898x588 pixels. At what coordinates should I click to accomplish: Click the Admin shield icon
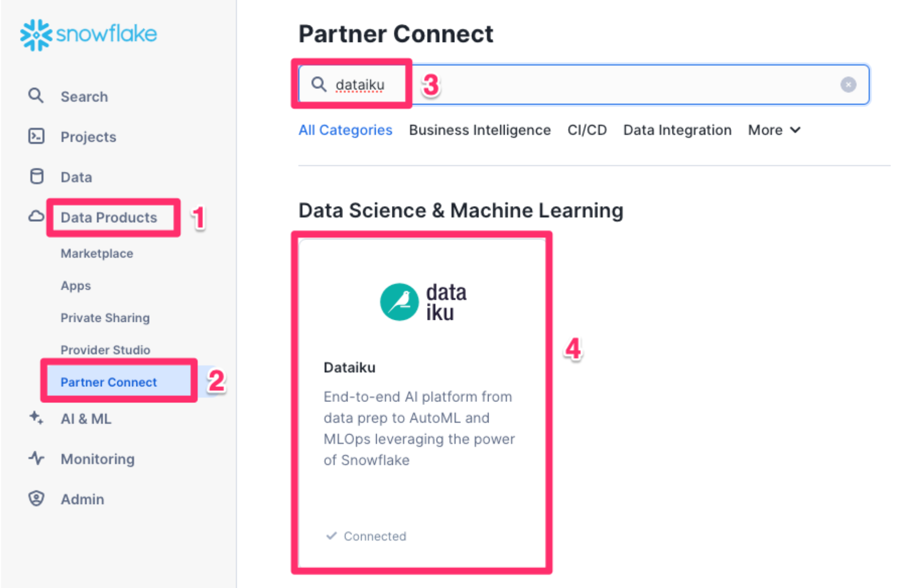36,499
